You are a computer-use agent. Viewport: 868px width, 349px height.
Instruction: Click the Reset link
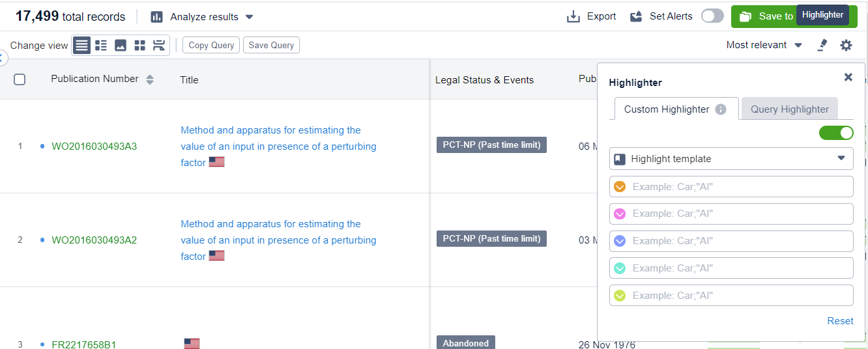pyautogui.click(x=840, y=320)
